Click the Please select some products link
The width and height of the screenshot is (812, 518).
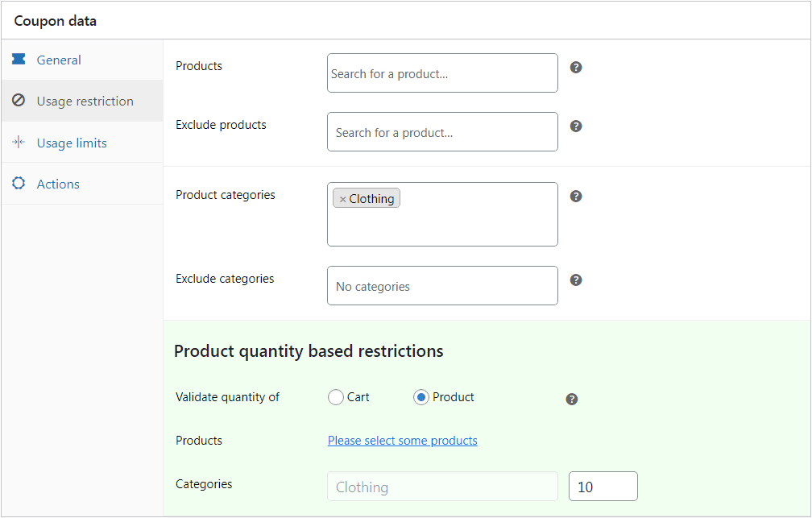click(x=403, y=441)
